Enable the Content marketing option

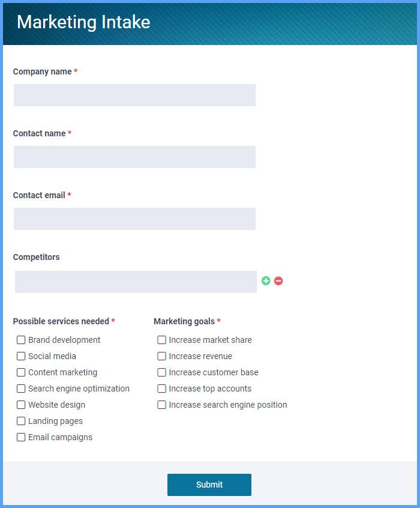coord(21,372)
